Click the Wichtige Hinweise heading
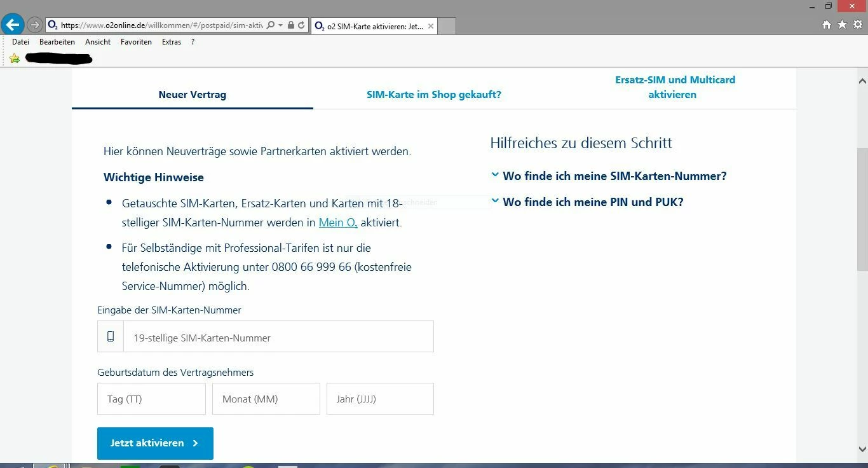The width and height of the screenshot is (868, 468). pyautogui.click(x=154, y=177)
